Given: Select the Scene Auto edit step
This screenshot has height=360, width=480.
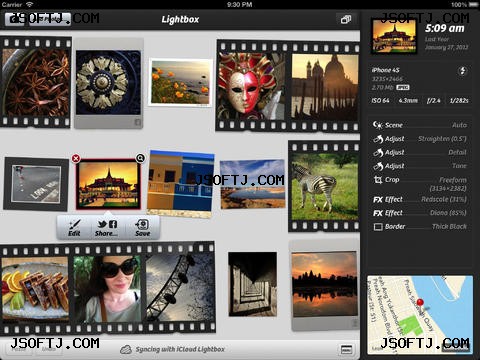Looking at the screenshot, I should [x=420, y=125].
